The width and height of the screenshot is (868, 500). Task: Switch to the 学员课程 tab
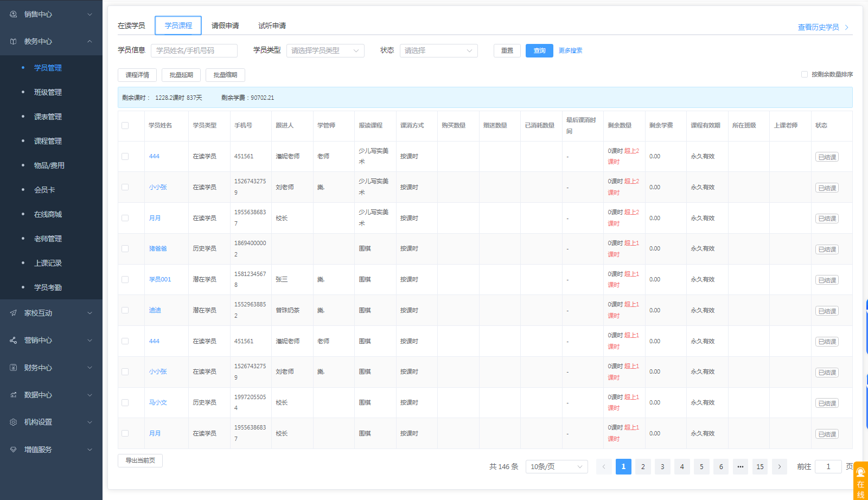(178, 25)
